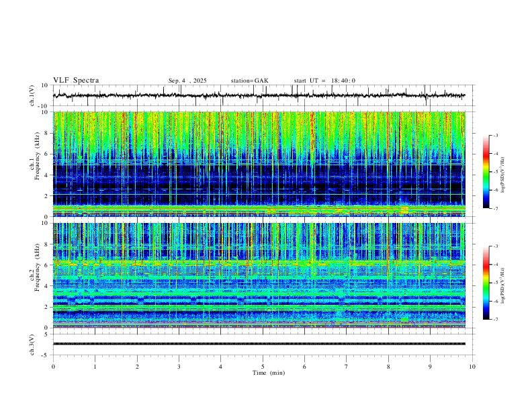Screen dimensions: 532x411
Task: Click the black ch.3 signal band
Action: pos(259,344)
